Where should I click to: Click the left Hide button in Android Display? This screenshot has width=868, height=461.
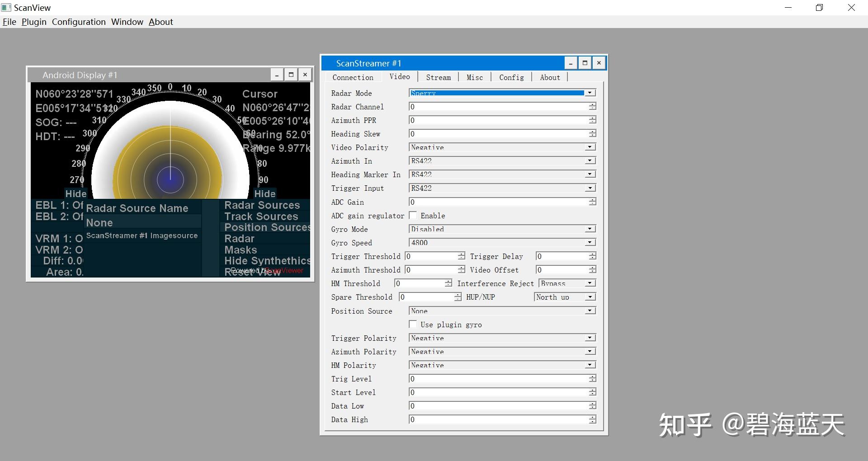[x=75, y=193]
